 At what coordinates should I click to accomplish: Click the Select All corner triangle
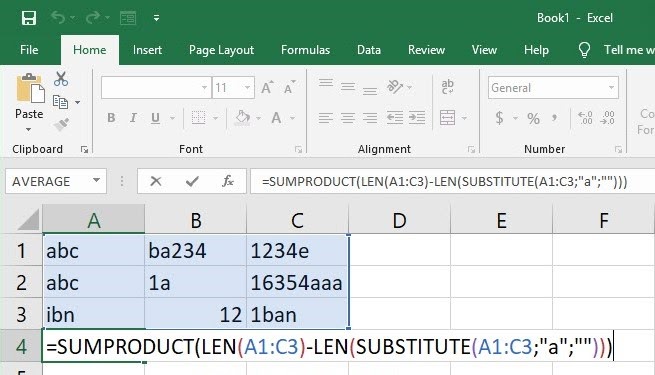(x=28, y=220)
